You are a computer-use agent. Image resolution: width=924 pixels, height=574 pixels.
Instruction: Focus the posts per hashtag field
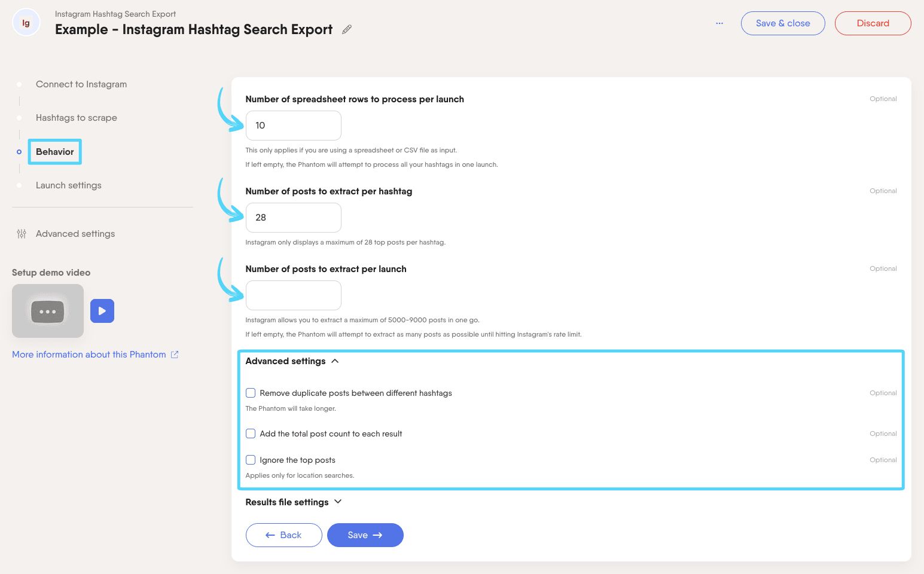(x=294, y=218)
